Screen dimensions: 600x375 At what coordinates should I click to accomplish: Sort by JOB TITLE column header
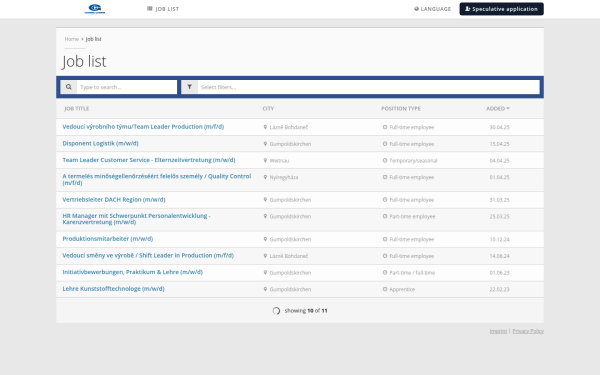(x=77, y=109)
